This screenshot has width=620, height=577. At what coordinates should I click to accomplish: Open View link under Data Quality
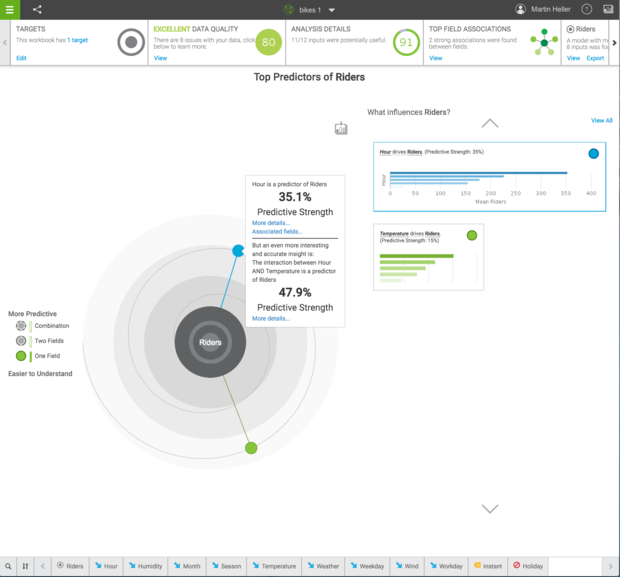160,58
